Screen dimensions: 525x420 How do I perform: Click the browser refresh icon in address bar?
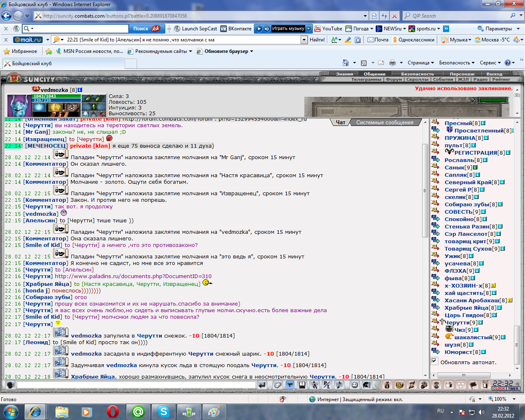pyautogui.click(x=384, y=16)
